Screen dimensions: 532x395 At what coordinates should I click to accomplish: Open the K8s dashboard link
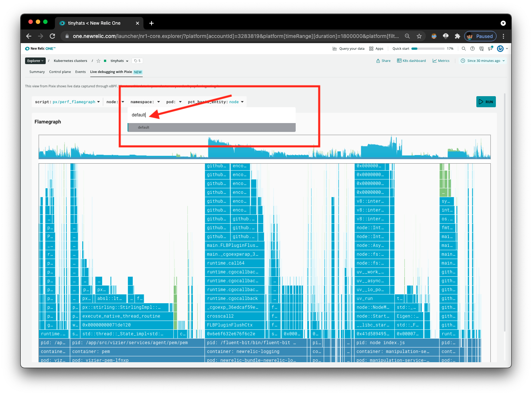click(411, 61)
